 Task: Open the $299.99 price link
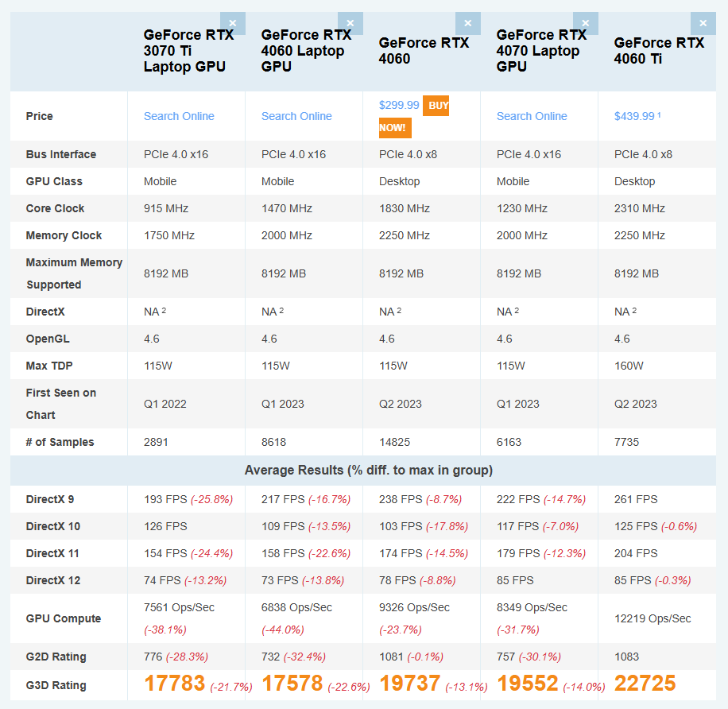click(399, 105)
